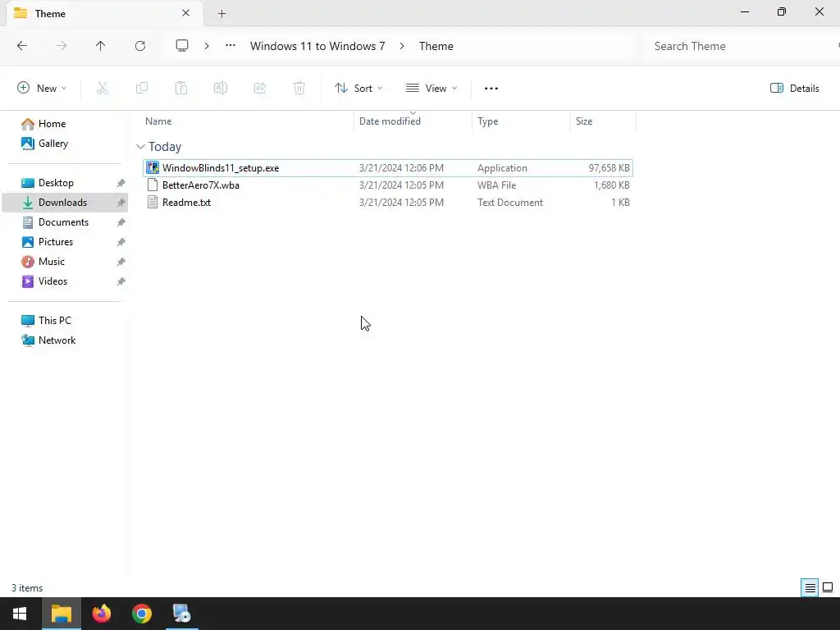This screenshot has height=630, width=840.
Task: Select the BetterAero7X.wba file icon
Action: coord(153,185)
